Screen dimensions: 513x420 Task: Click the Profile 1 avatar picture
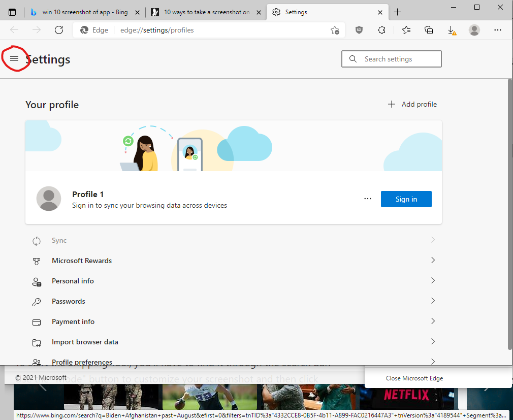tap(49, 199)
